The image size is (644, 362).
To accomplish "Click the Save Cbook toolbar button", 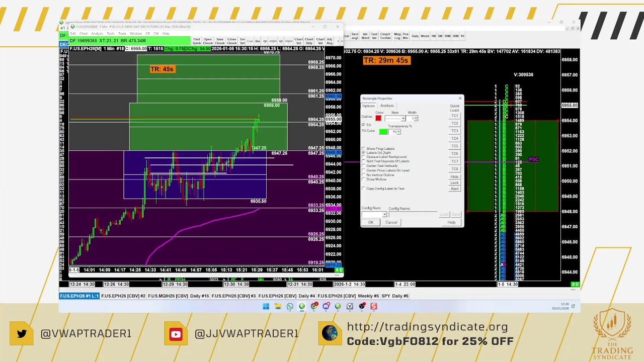I will click(220, 41).
